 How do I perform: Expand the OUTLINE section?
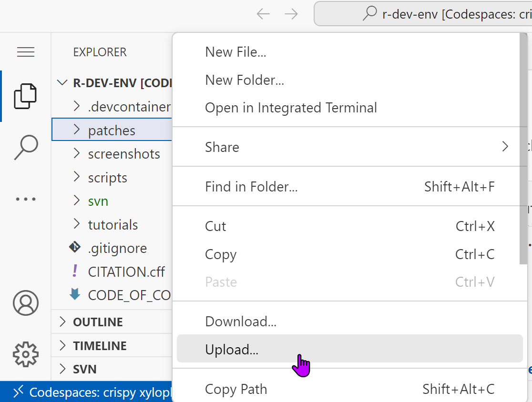pos(98,322)
